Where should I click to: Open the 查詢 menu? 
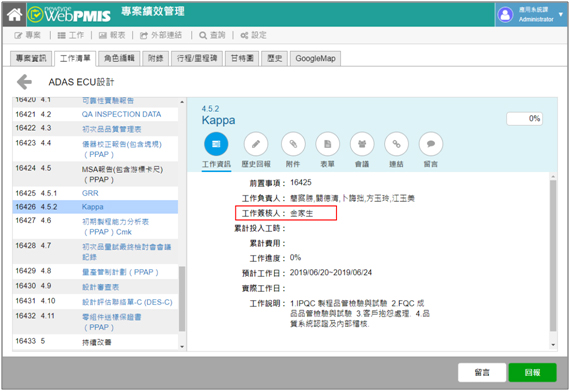tap(212, 35)
